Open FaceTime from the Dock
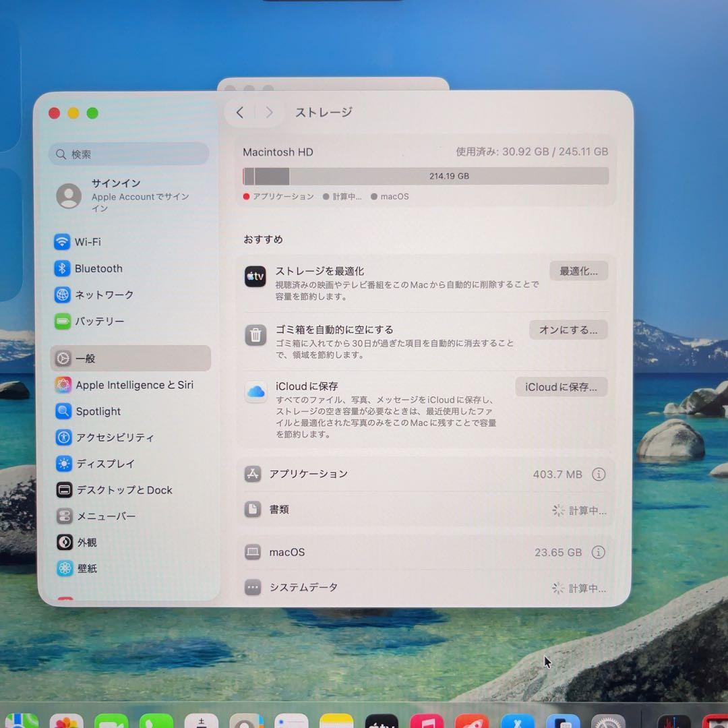Viewport: 728px width, 728px height. pos(111,722)
